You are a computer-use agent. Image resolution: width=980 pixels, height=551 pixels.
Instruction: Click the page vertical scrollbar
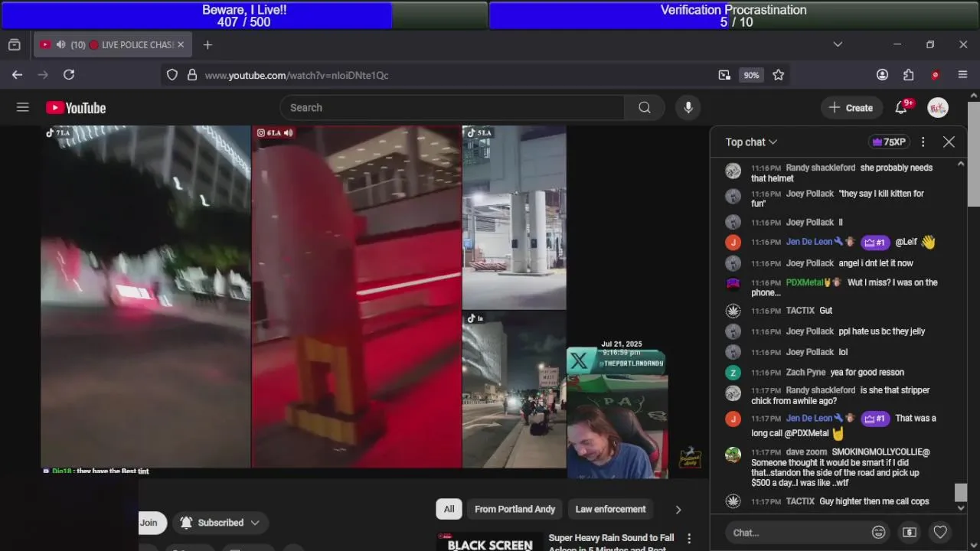click(974, 153)
